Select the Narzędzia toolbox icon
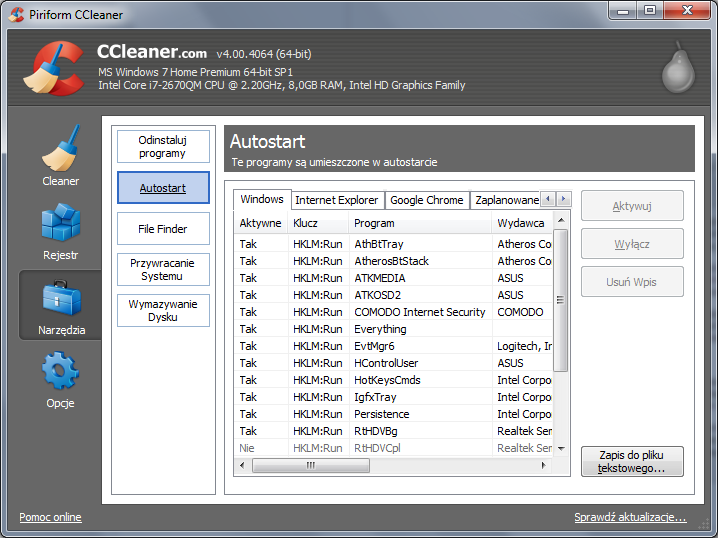The image size is (718, 538). pos(61,298)
